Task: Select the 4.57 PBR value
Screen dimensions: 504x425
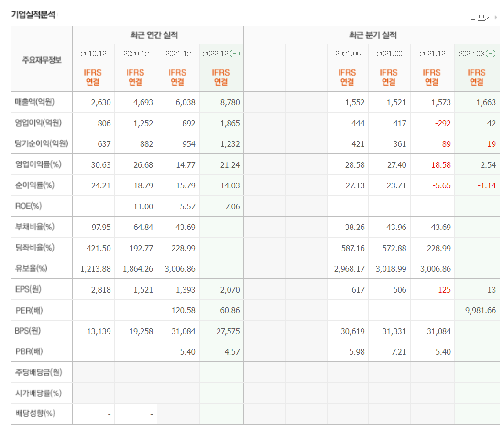Action: pos(232,352)
